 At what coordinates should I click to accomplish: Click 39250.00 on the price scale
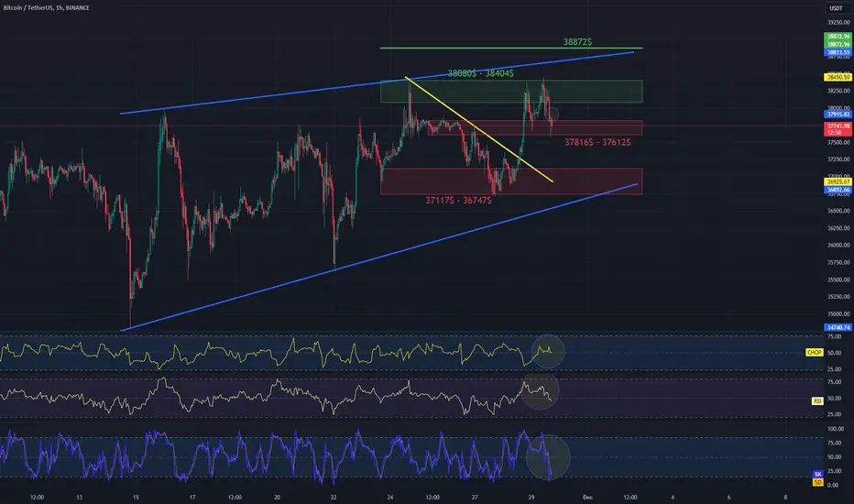coord(838,22)
